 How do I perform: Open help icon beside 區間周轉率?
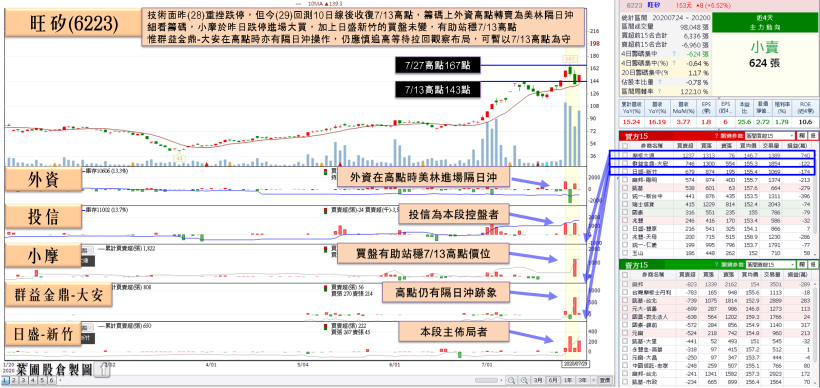pos(659,91)
